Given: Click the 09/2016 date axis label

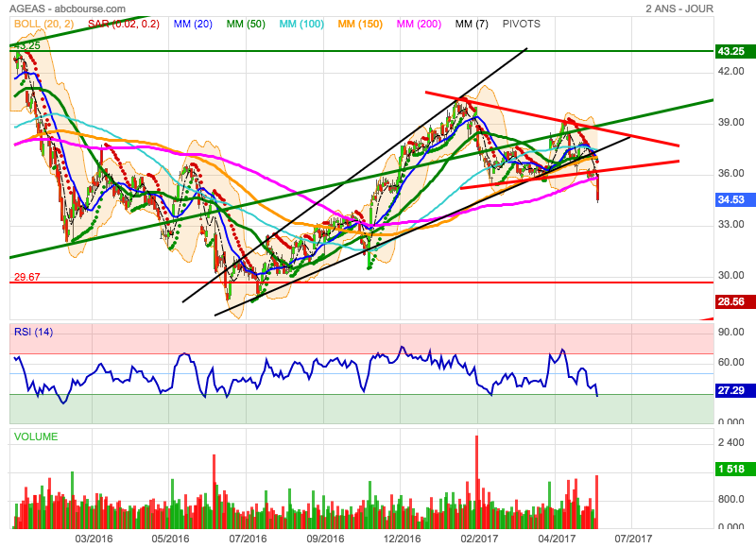Looking at the screenshot, I should coord(325,539).
